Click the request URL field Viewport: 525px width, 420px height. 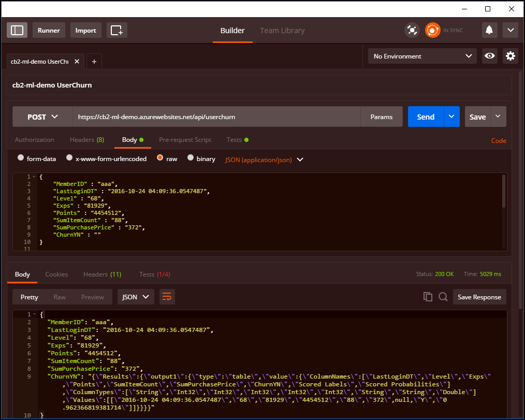[216, 117]
